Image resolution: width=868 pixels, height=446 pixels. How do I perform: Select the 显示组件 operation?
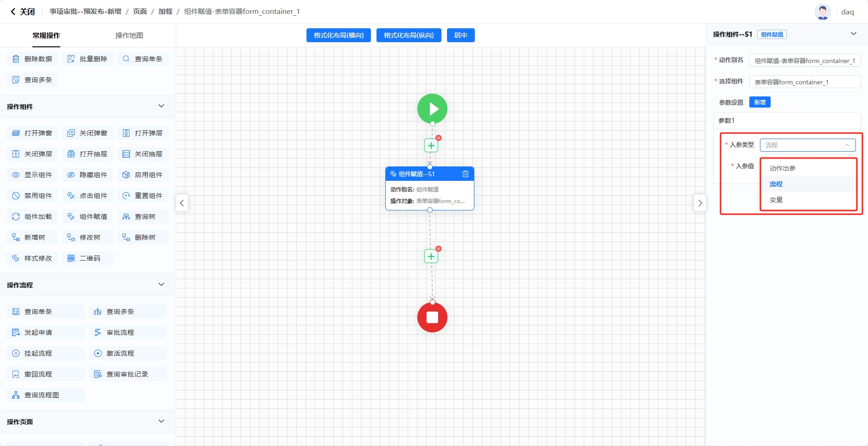[32, 175]
